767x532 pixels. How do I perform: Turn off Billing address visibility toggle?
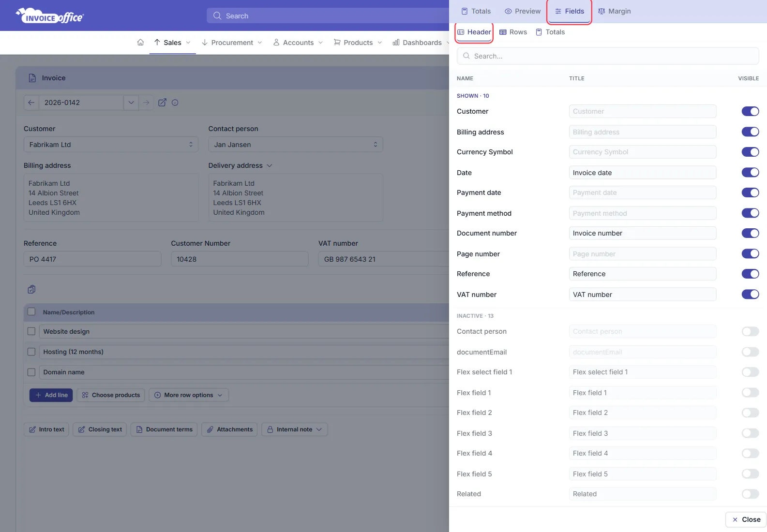click(750, 132)
